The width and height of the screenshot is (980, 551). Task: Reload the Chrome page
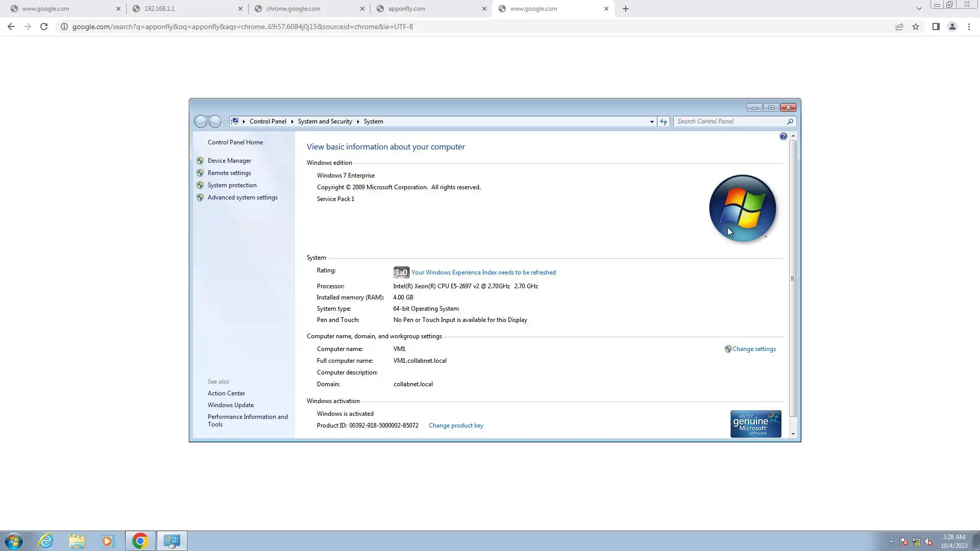pyautogui.click(x=44, y=27)
